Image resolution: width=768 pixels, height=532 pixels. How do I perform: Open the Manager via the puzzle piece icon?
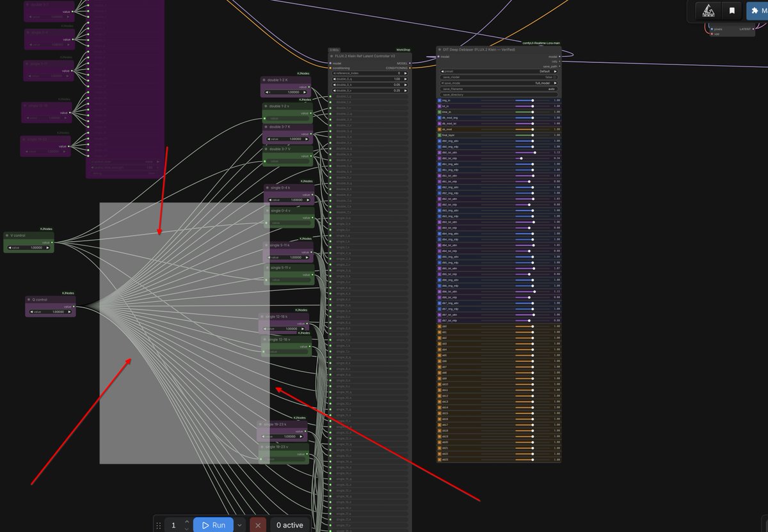click(755, 10)
